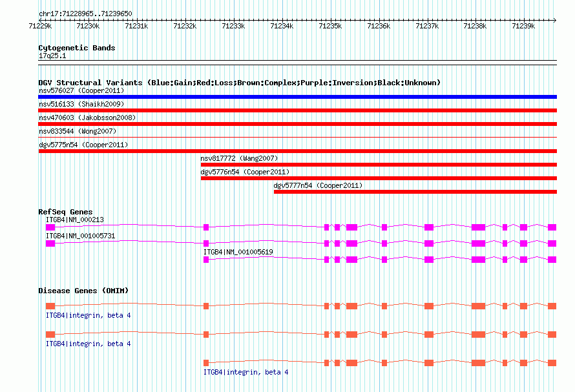Image resolution: width=575 pixels, height=392 pixels.
Task: Select the 71237k position on the ruler
Action: [427, 26]
